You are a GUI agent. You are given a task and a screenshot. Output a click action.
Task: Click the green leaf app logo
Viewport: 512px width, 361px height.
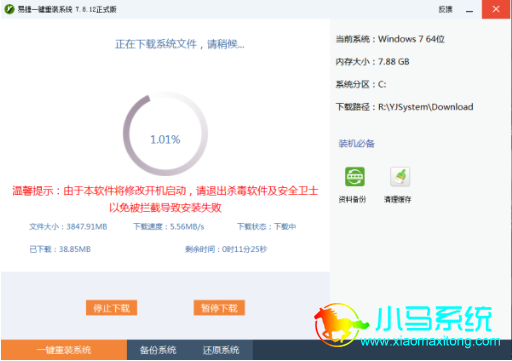point(9,9)
